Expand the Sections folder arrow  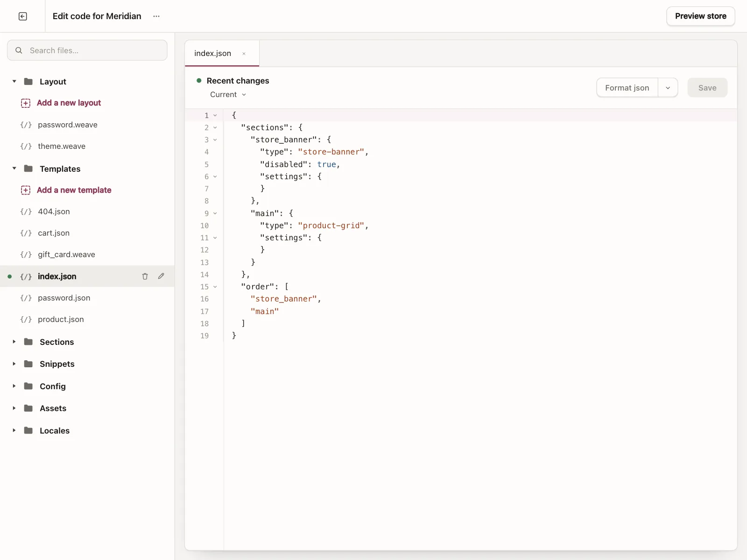[x=14, y=342]
